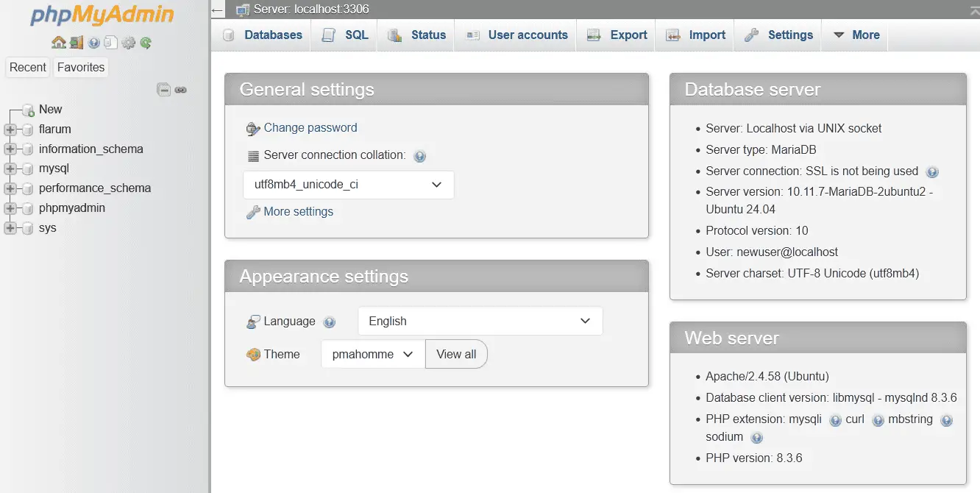Click the Home icon under the phpMyAdmin logo
This screenshot has width=980, height=493.
pos(58,43)
